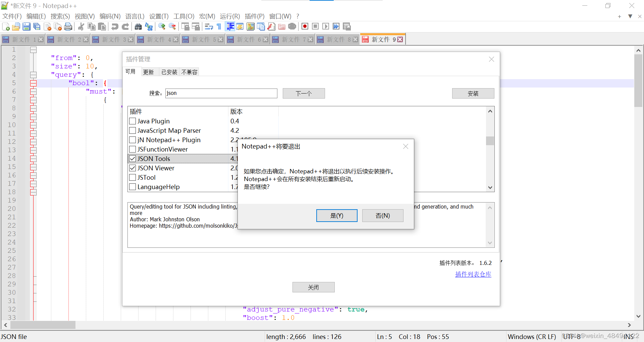Click the 安装 install button

coord(473,94)
